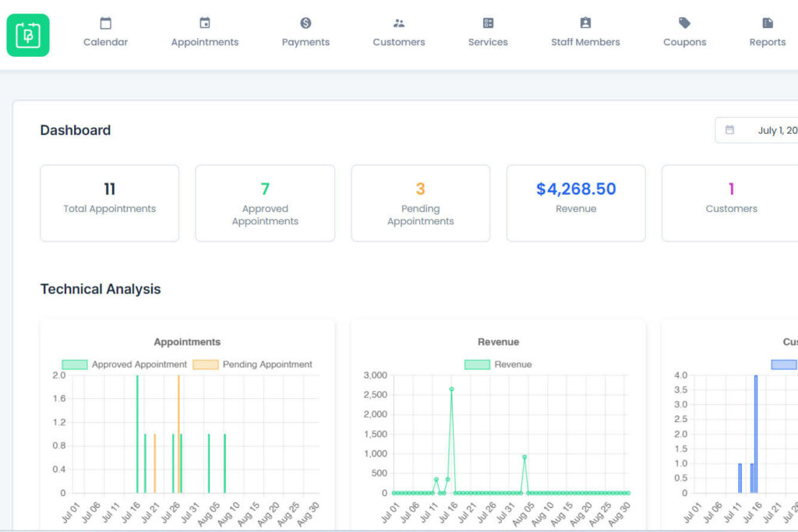798x532 pixels.
Task: Open the Payments section
Action: (x=305, y=31)
